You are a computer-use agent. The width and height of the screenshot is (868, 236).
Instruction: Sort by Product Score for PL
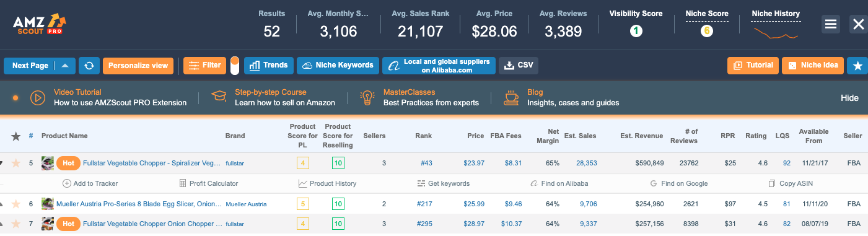303,136
